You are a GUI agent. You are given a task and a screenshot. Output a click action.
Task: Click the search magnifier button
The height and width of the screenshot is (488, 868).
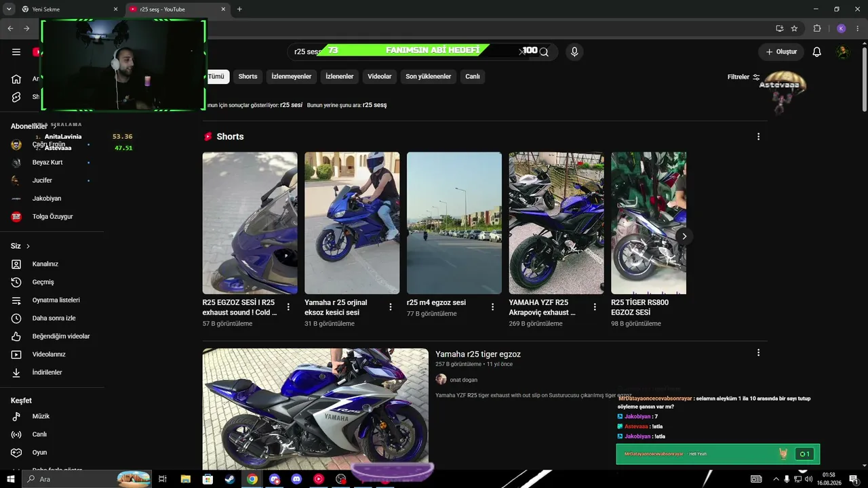(x=544, y=52)
